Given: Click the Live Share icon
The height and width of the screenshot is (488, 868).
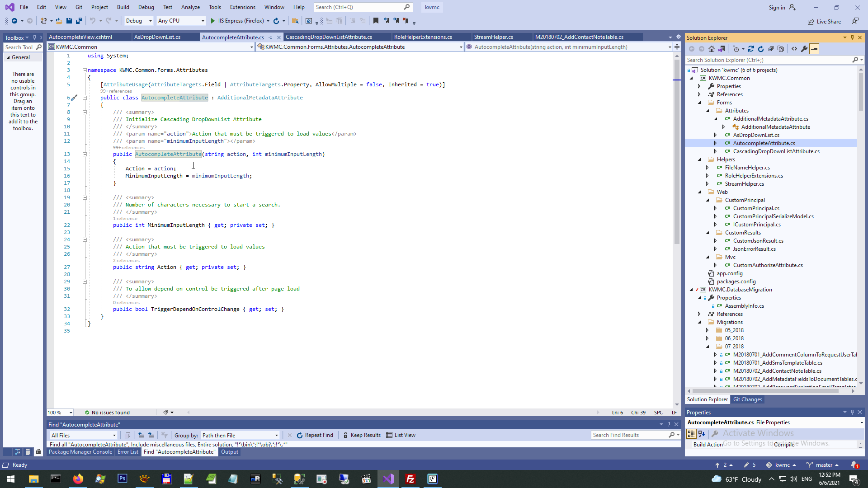Looking at the screenshot, I should 811,22.
